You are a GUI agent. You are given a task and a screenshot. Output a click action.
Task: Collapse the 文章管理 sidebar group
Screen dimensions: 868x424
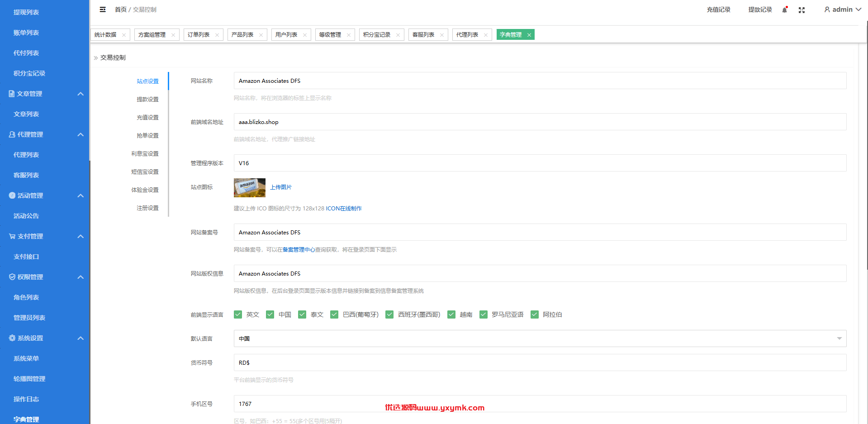click(x=81, y=94)
